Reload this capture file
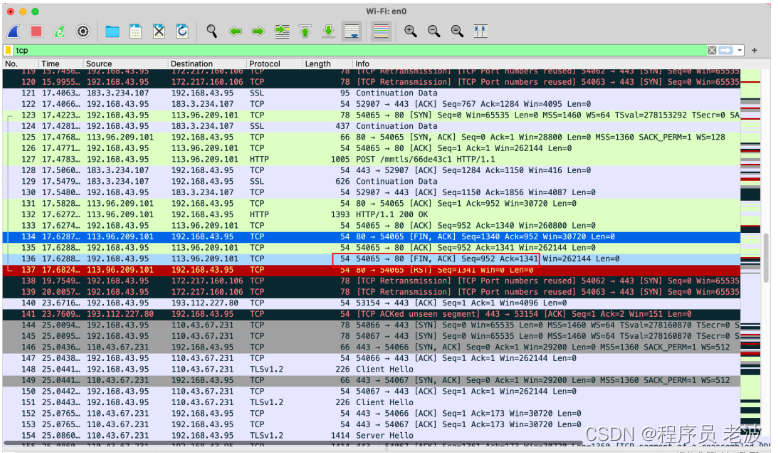 182,32
